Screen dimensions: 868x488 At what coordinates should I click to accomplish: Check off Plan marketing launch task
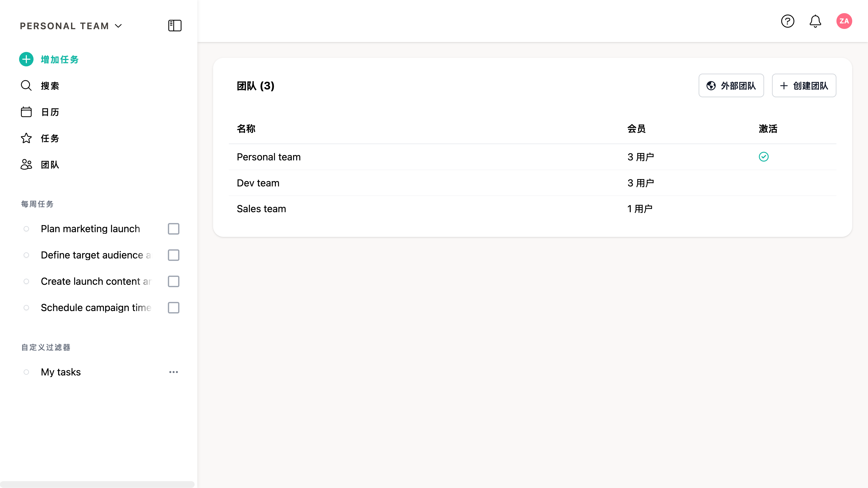tap(174, 229)
